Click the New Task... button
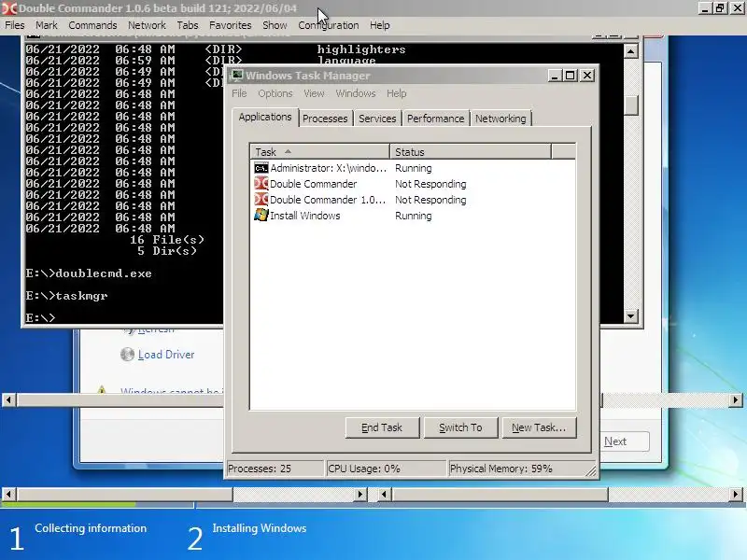The width and height of the screenshot is (747, 560). (x=539, y=427)
